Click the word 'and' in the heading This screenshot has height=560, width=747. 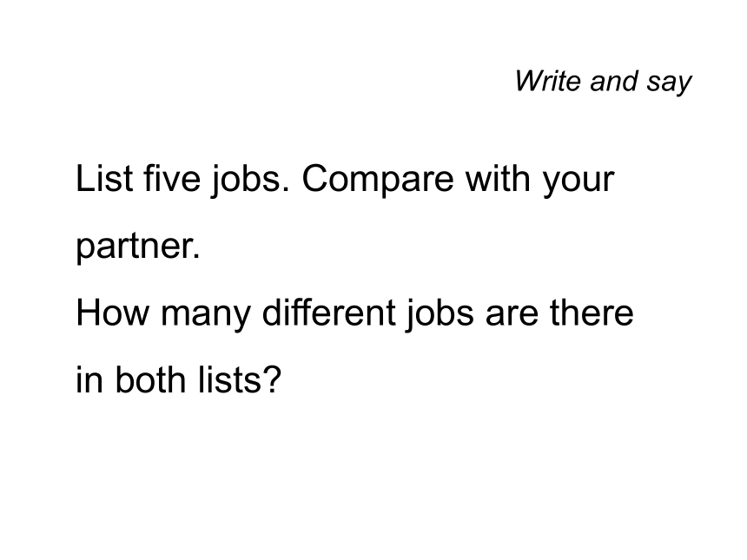[x=613, y=81]
